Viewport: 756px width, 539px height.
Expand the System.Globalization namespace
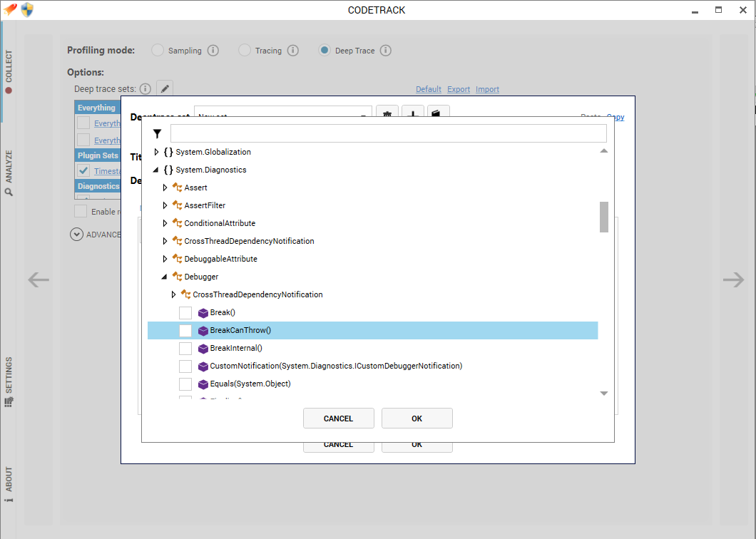click(x=156, y=152)
